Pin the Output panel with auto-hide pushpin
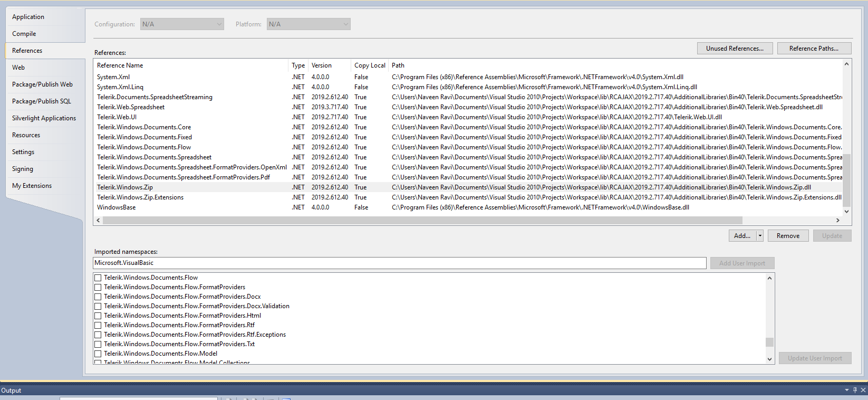The width and height of the screenshot is (868, 400). [855, 390]
